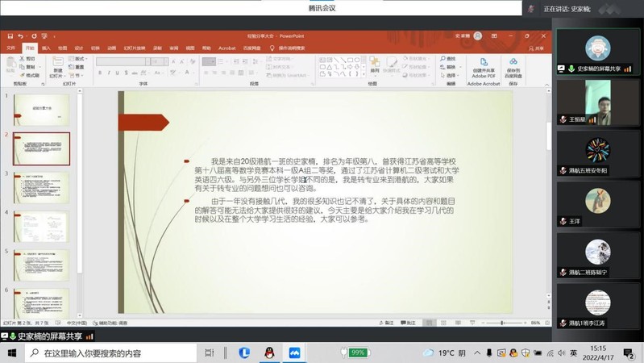Viewport: 644px width, 363px height.
Task: Open Task View icon on taskbar
Action: coord(210,353)
